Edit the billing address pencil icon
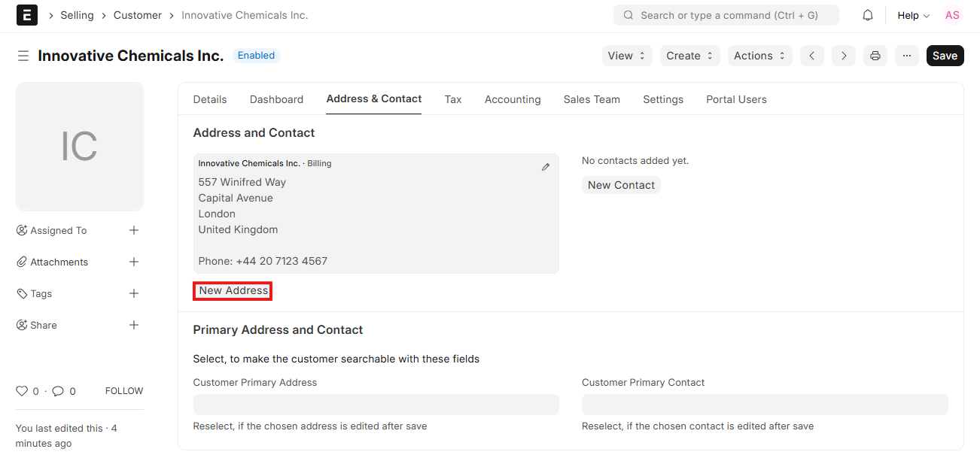The height and width of the screenshot is (458, 980). [546, 167]
